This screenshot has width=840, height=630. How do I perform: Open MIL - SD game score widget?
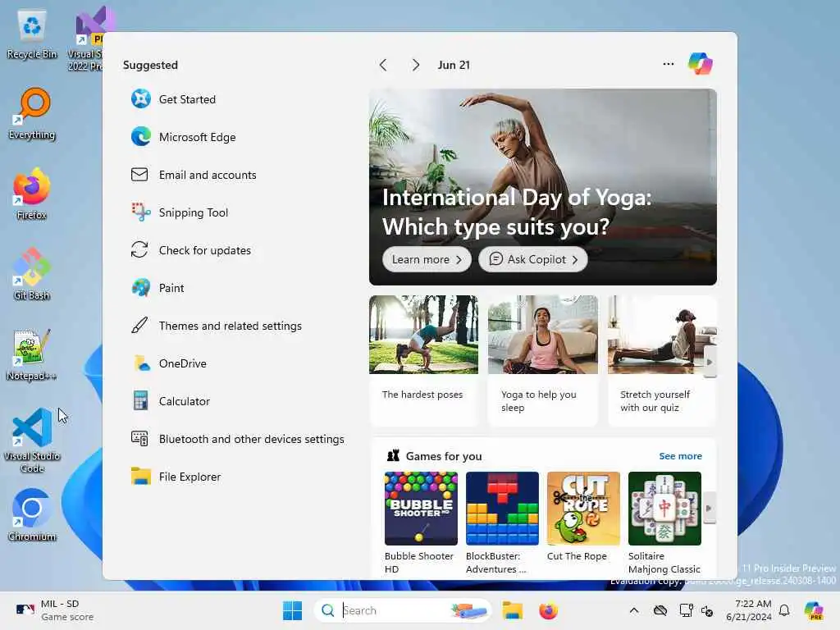pyautogui.click(x=53, y=610)
